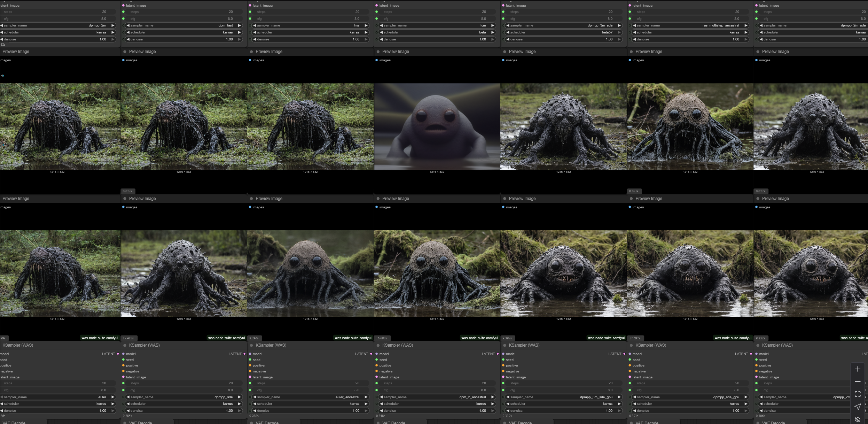868x424 pixels.
Task: Collapse KSampler (WAS) node with dpmpp_sde sampler
Action: 125,345
